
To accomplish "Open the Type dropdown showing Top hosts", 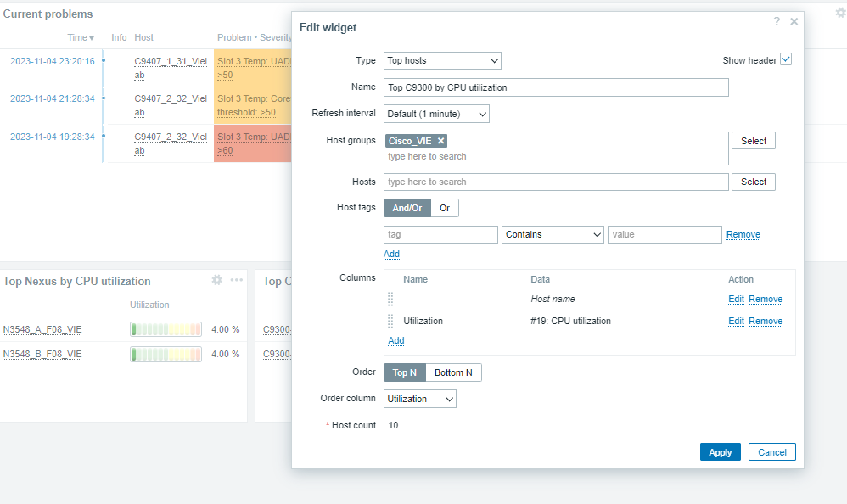I will (x=442, y=60).
